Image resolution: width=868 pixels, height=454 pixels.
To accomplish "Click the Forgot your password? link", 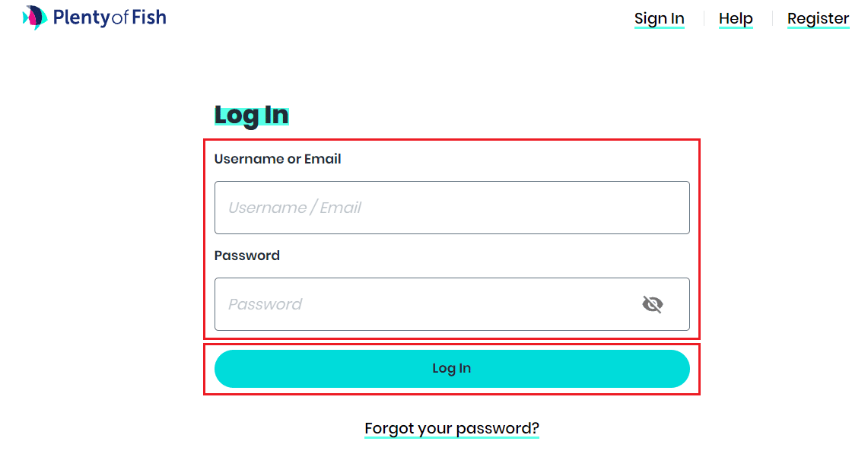I will 452,428.
